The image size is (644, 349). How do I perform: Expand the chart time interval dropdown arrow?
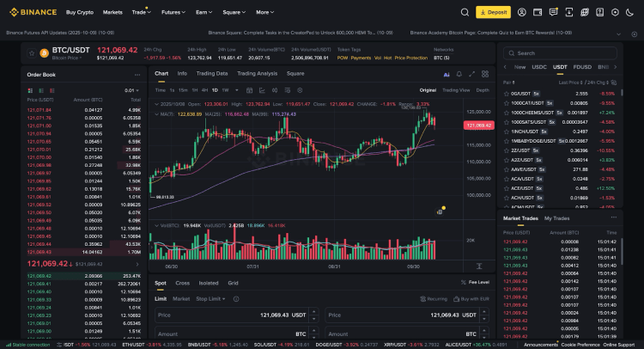click(x=235, y=89)
